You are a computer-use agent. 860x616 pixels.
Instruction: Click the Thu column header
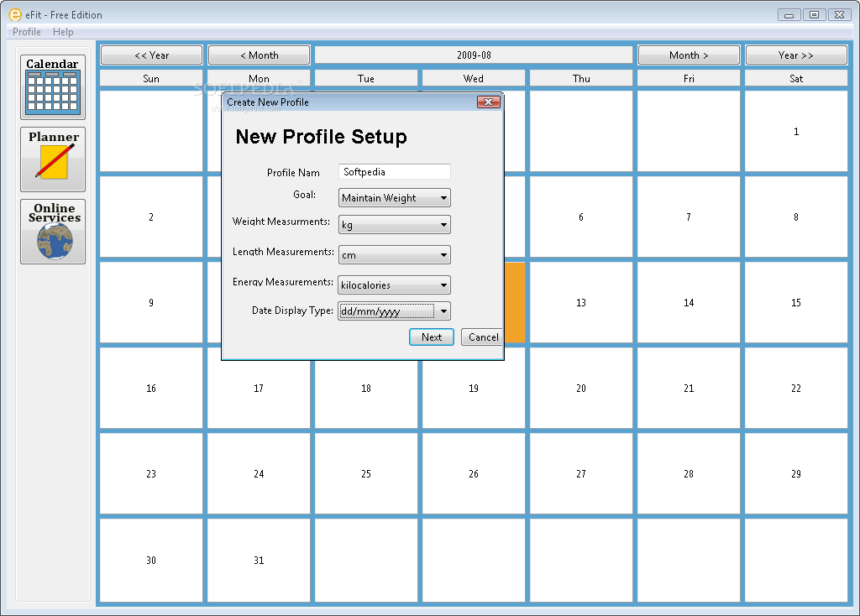(x=581, y=78)
